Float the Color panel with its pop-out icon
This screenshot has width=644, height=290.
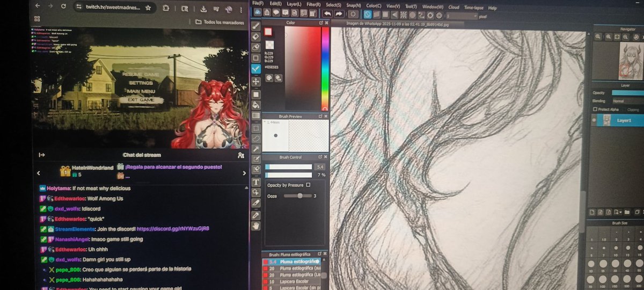tap(320, 23)
